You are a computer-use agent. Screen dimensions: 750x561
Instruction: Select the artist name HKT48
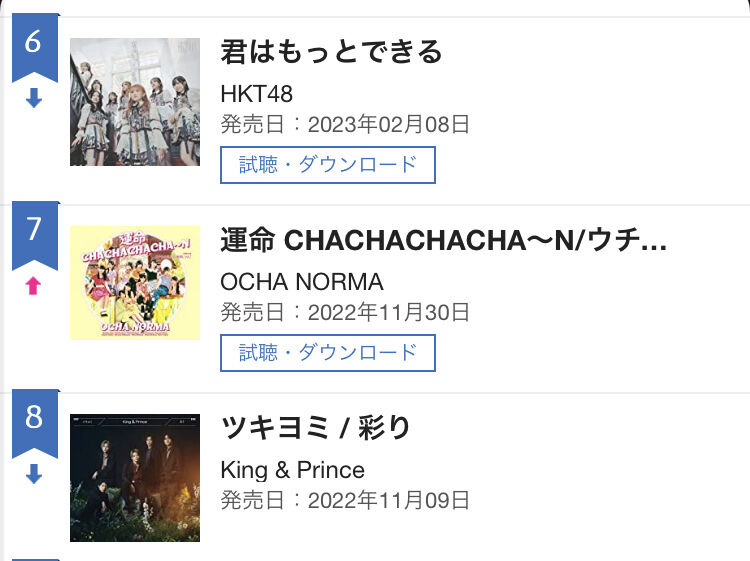256,94
